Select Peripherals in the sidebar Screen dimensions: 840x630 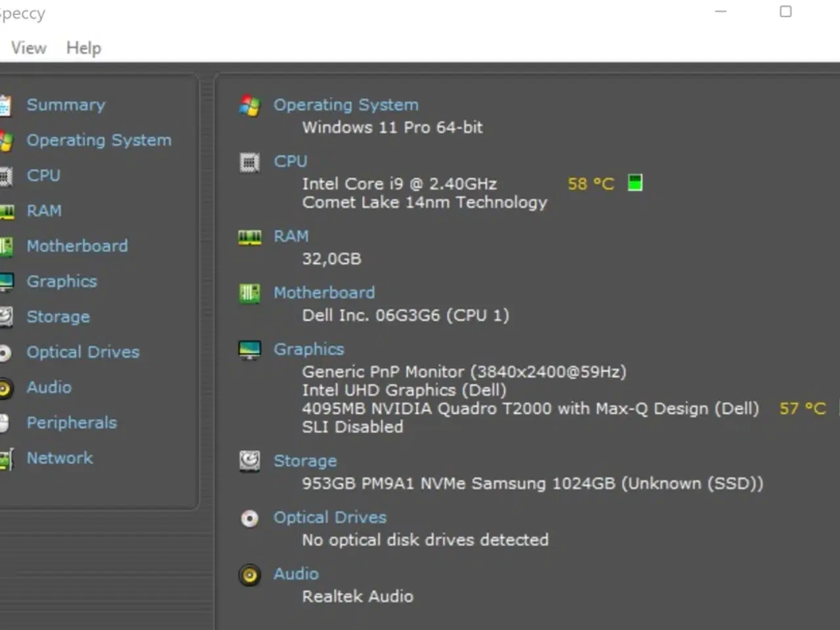pos(72,423)
